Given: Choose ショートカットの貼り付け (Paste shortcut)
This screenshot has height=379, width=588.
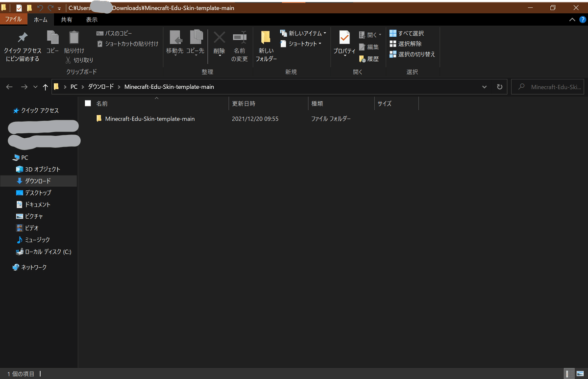Looking at the screenshot, I should click(127, 44).
